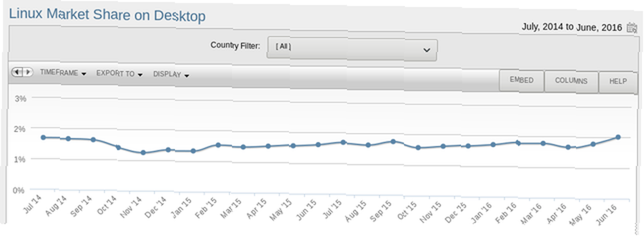
Task: Click the previous timeframe left arrow
Action: pyautogui.click(x=17, y=72)
